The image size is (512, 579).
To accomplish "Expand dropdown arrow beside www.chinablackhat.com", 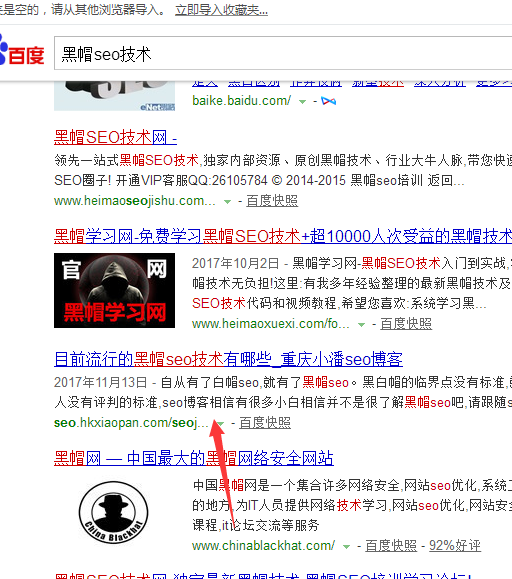I will coord(346,547).
